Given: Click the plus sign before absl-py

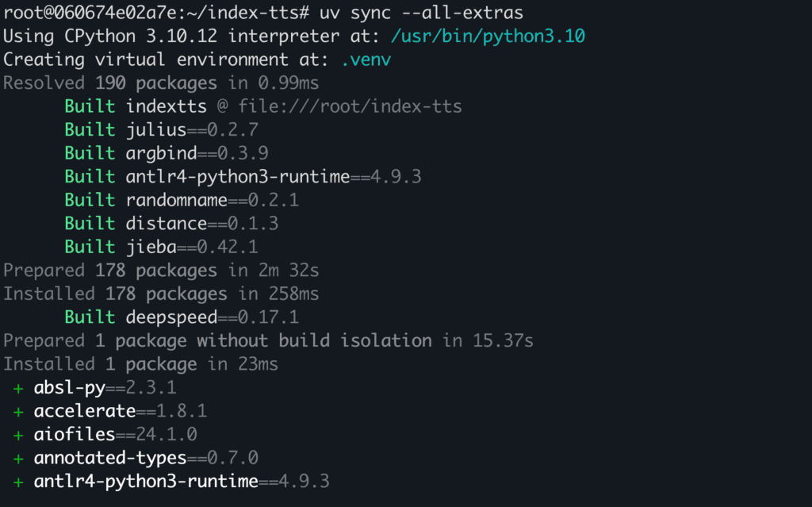Looking at the screenshot, I should (17, 388).
